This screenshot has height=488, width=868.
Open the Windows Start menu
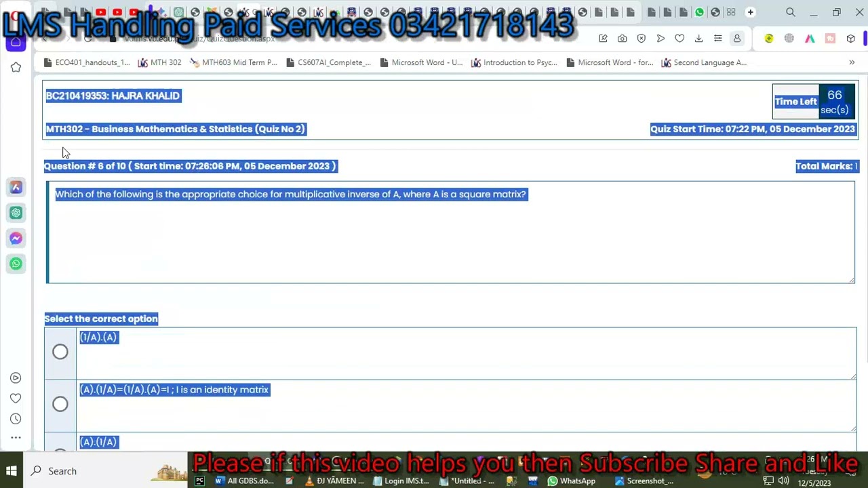tap(12, 471)
